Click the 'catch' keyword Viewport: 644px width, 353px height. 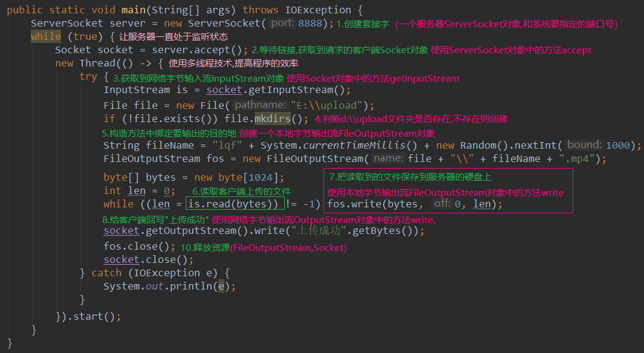pos(106,273)
